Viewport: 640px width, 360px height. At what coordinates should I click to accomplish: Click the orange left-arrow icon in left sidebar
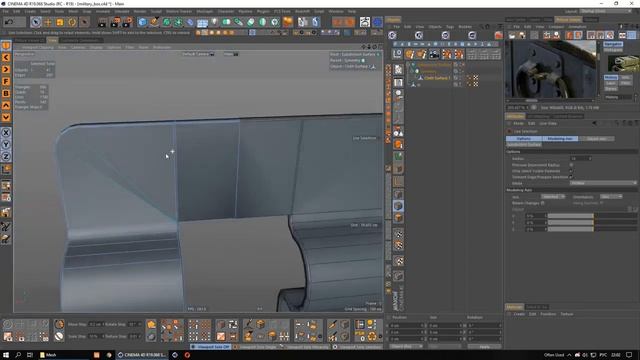6,58
